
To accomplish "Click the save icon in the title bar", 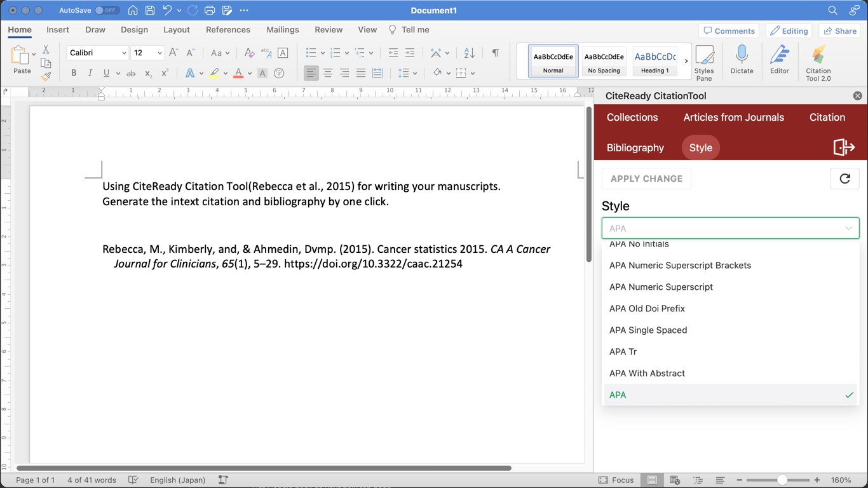I will [150, 10].
